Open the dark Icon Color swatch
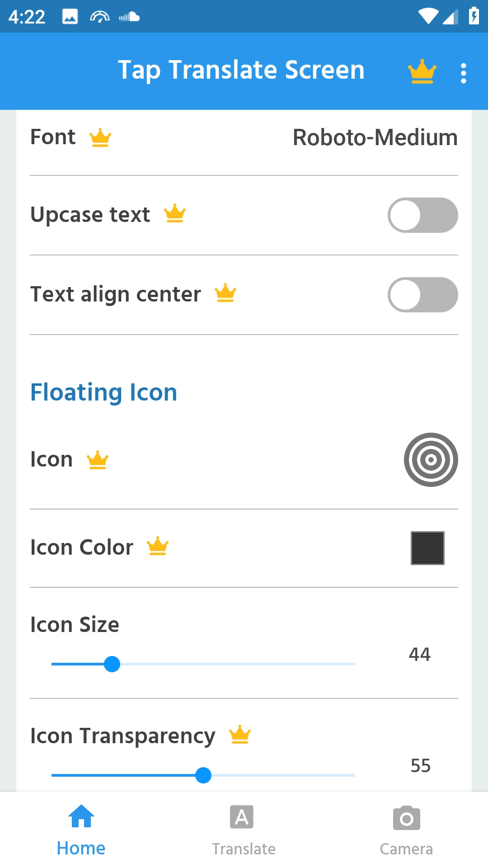The image size is (488, 868). pyautogui.click(x=427, y=548)
